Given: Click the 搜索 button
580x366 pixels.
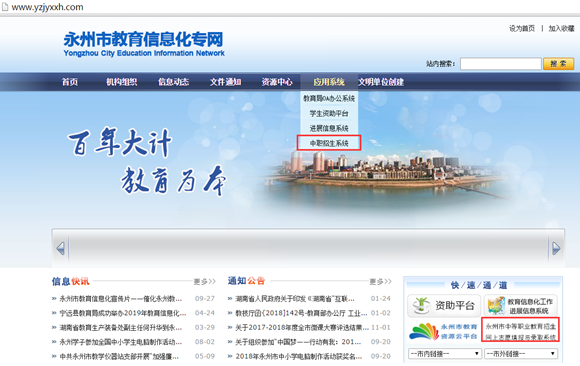Looking at the screenshot, I should pyautogui.click(x=558, y=64).
